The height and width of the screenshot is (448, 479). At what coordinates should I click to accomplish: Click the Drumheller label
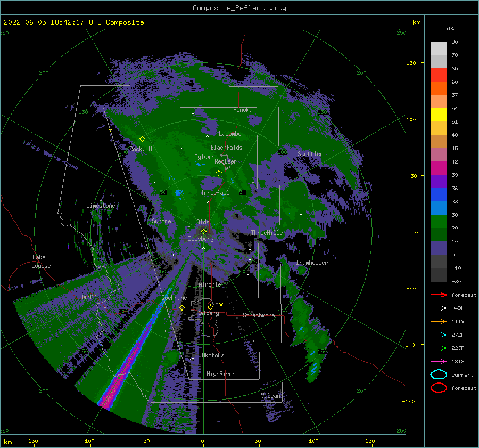pos(312,263)
